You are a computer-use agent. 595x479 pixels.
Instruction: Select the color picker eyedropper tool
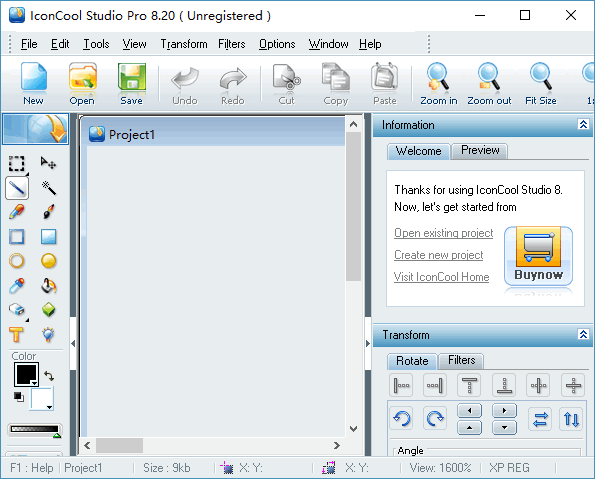[x=17, y=286]
